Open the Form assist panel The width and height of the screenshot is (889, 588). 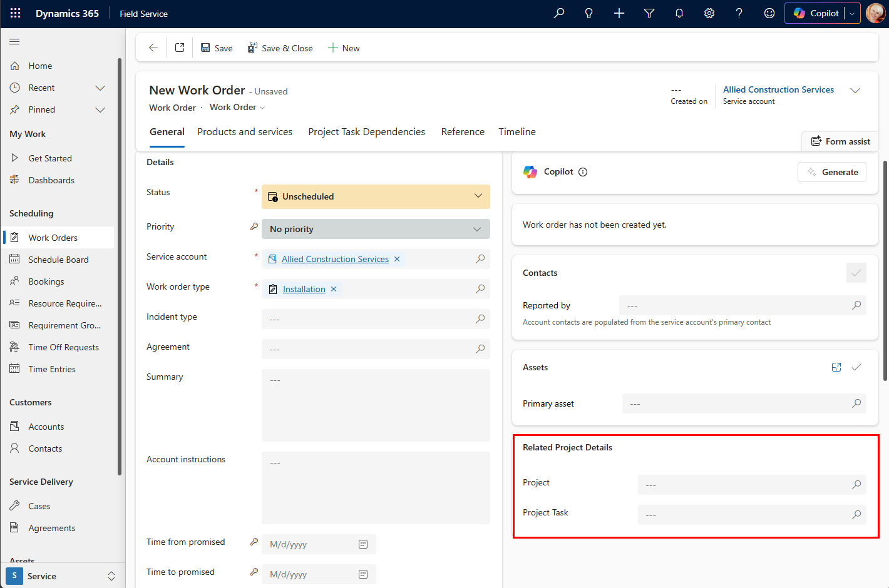[x=840, y=141]
